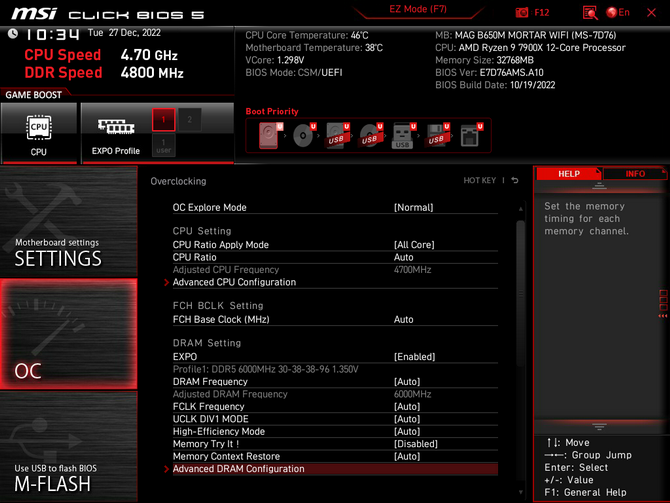
Task: Click the Adjusted CPU Frequency 4700MHz row
Action: (x=335, y=270)
